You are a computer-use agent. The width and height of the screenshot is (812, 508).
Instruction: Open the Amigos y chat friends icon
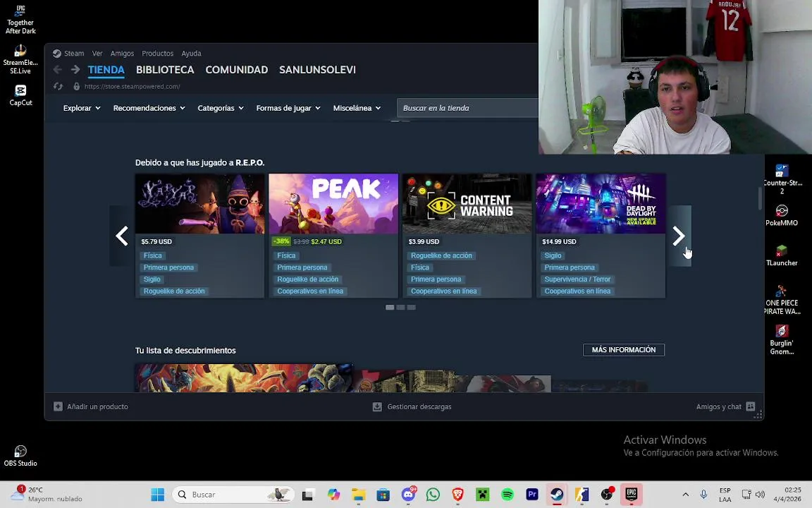(x=751, y=406)
